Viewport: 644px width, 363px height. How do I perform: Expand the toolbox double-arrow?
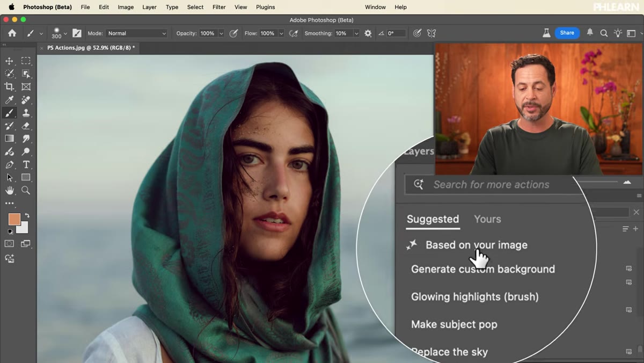point(4,45)
